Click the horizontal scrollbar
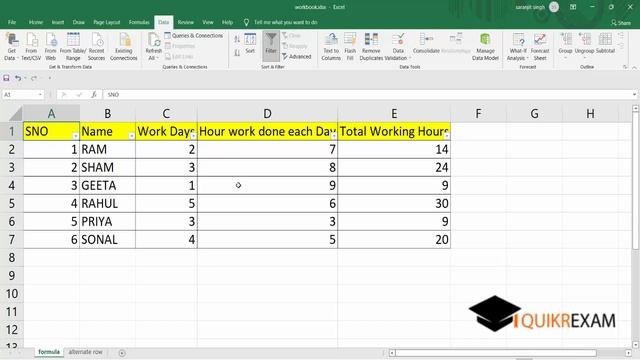Viewport: 640px width, 360px height. coord(496,353)
